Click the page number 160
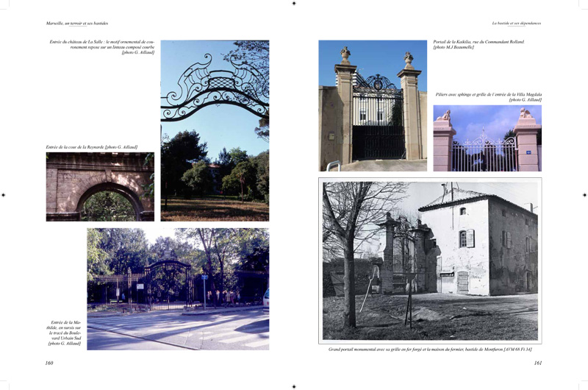 pos(49,363)
